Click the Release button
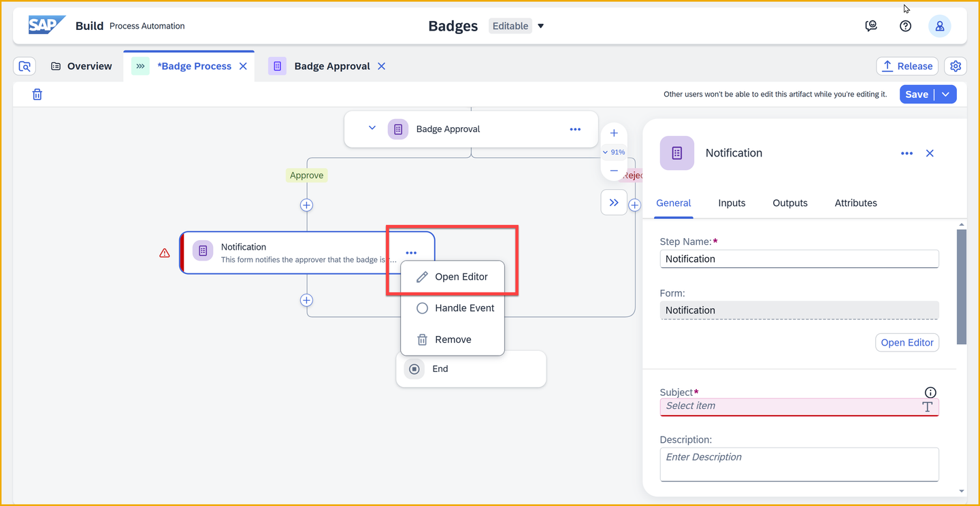Screen dimensions: 980x506 (x=907, y=66)
